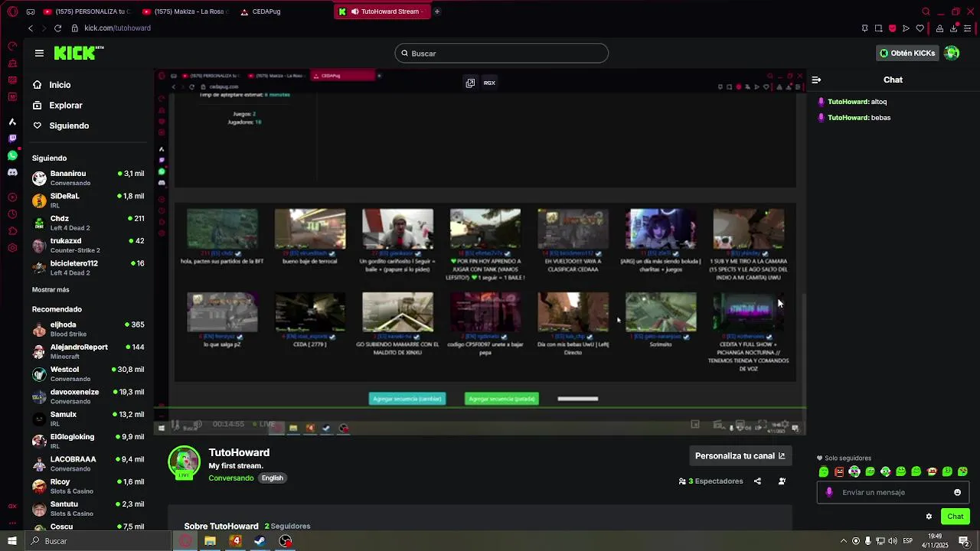Click Opera snapshot icon
980x551 pixels.
tap(878, 28)
